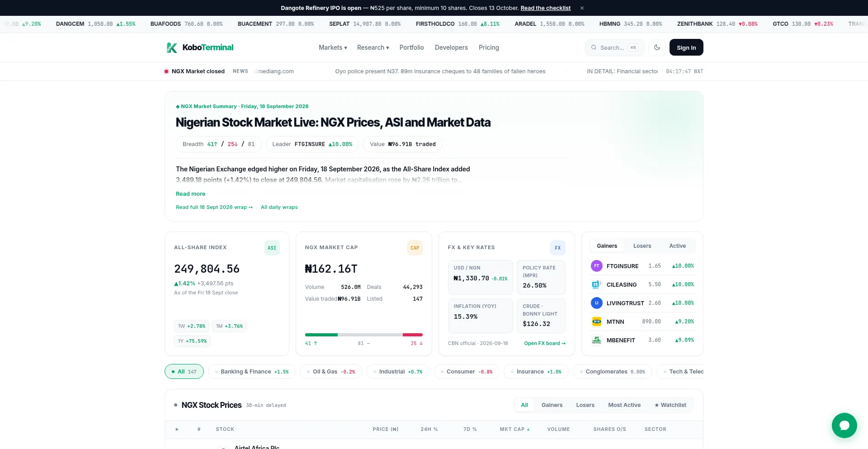Sort table by MKT CAP column
Image resolution: width=868 pixels, height=449 pixels.
coord(514,429)
